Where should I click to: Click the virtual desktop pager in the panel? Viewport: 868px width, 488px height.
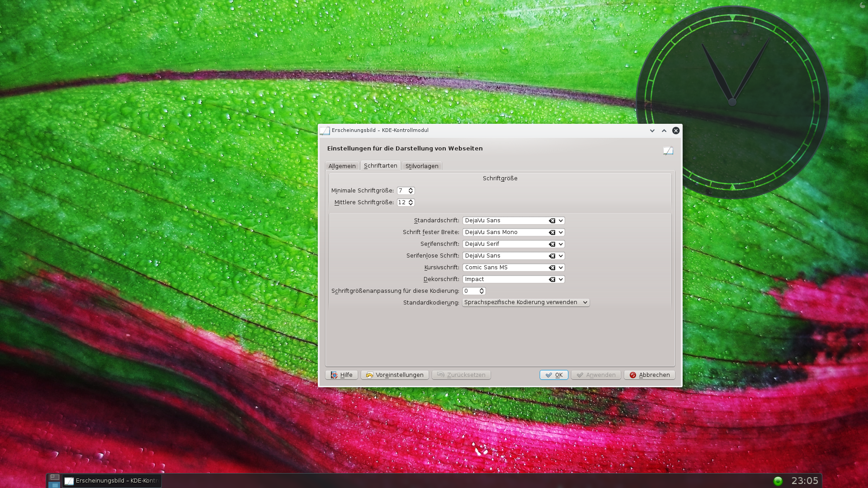[x=54, y=481]
